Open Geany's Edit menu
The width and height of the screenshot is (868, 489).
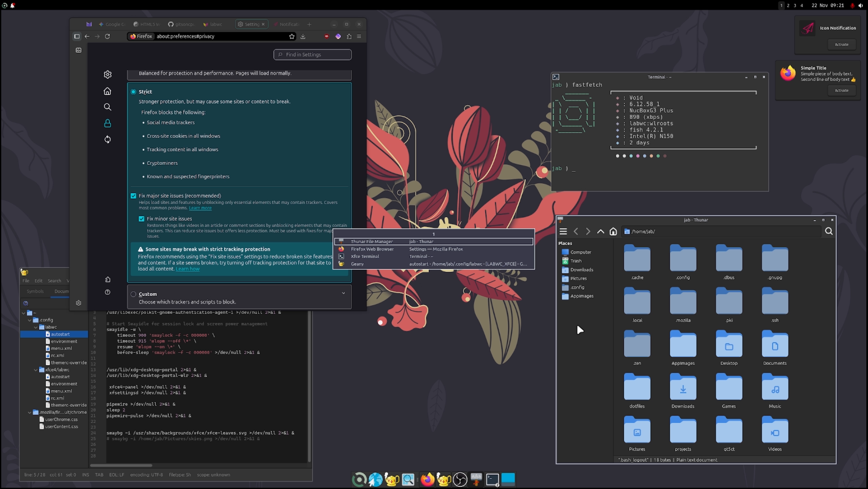coord(38,281)
